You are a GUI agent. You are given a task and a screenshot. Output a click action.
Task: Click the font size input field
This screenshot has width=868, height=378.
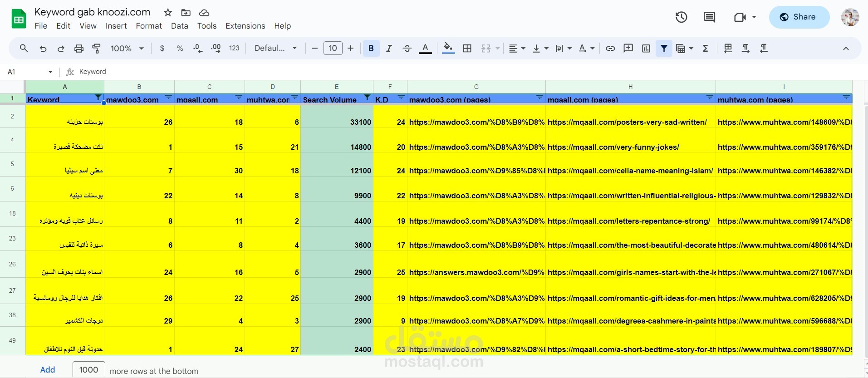coord(333,48)
